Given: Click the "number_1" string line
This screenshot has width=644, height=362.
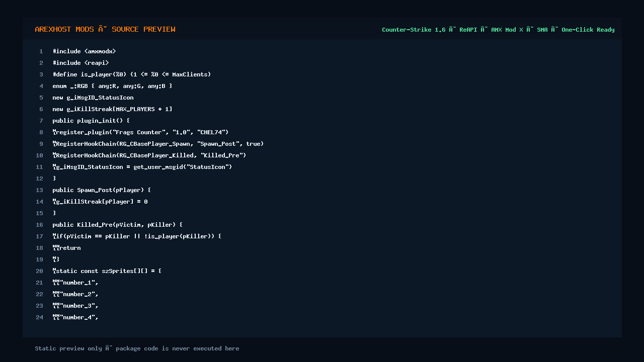Looking at the screenshot, I should (x=75, y=283).
